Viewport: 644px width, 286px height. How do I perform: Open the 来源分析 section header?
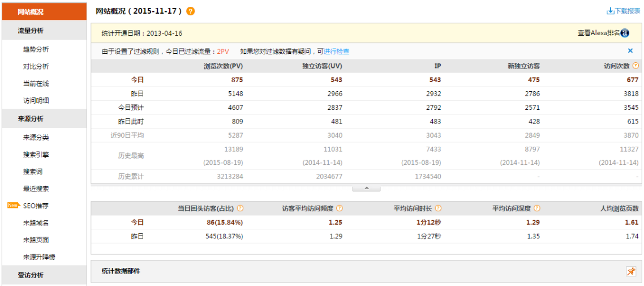click(x=44, y=119)
